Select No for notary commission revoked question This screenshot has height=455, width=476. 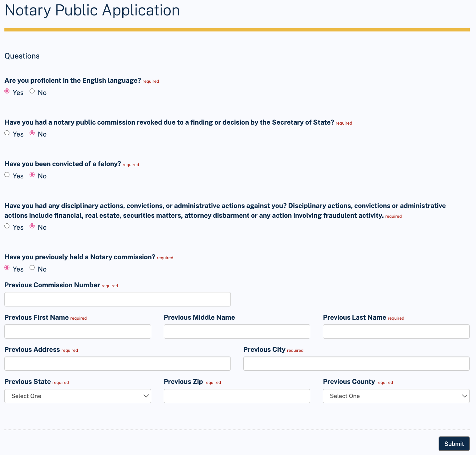tap(32, 133)
